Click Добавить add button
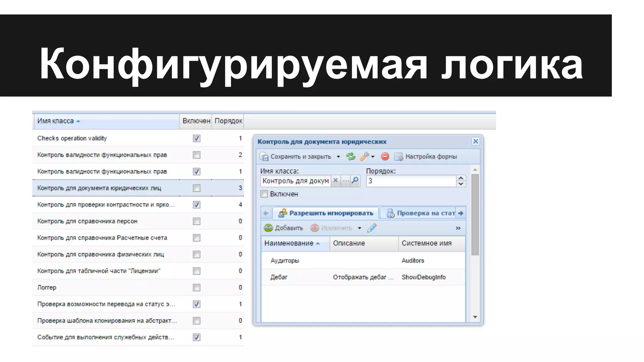Screen dimensions: 644x362 click(x=283, y=228)
